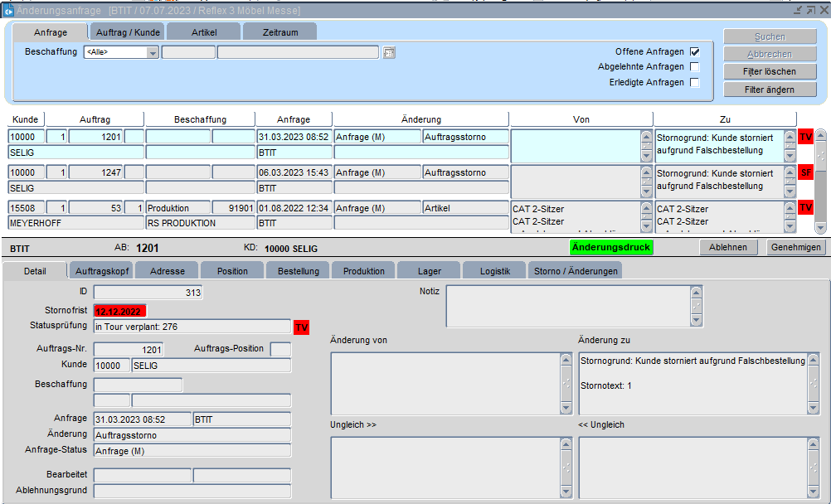This screenshot has height=504, width=831.
Task: Click the red TV badge next to Statusprüfung
Action: point(302,327)
